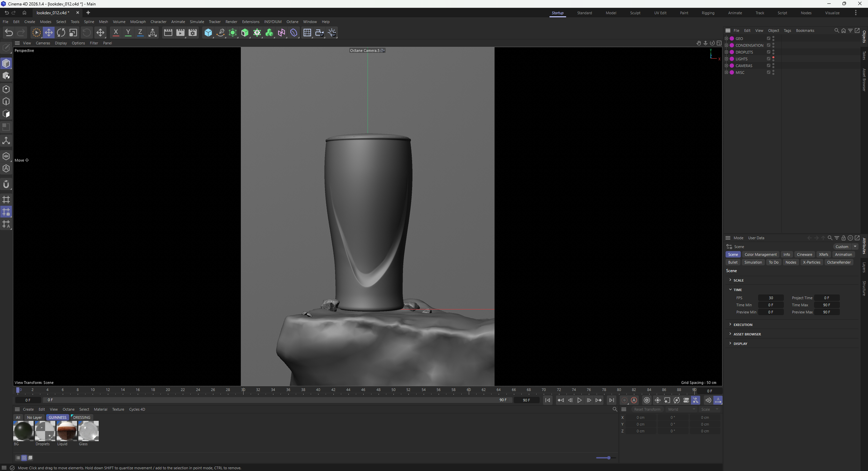Open the Custom dropdown in Attributes

click(845, 247)
